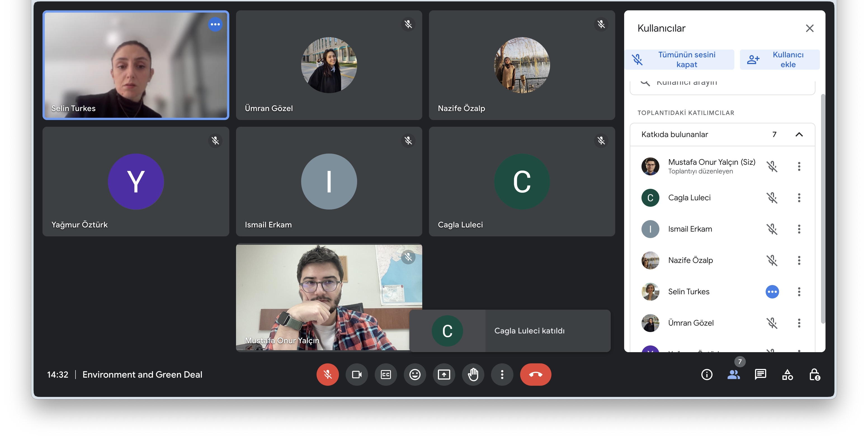
Task: Click the present screen icon
Action: point(444,375)
